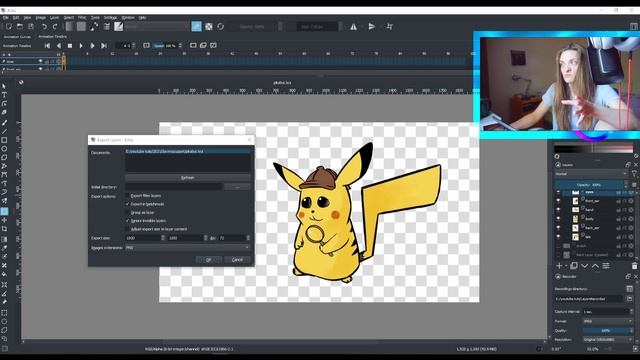Open layer properties icon in Layers docker

coord(606,266)
